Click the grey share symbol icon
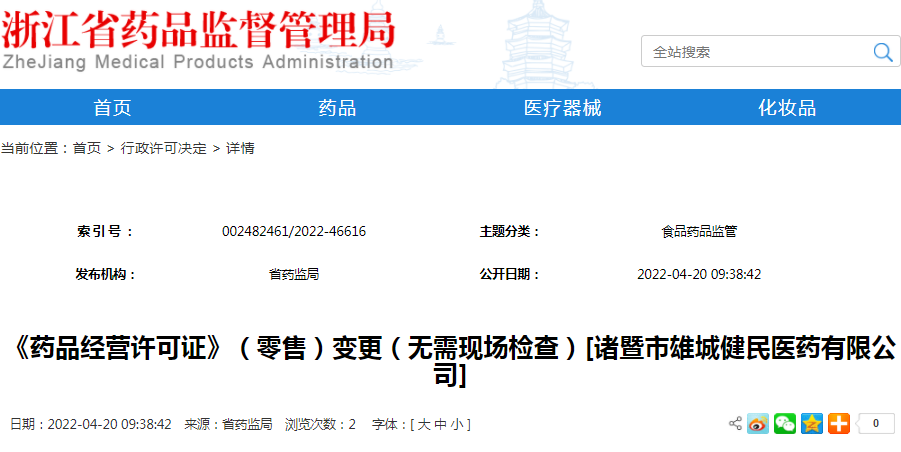Viewport: 901px width, 452px height. point(735,424)
